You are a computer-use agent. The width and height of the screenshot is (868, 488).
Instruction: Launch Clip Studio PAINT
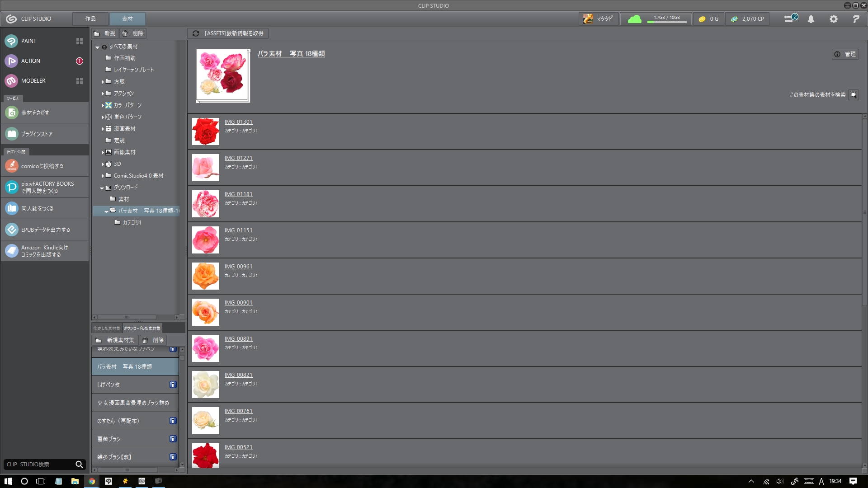[44, 41]
